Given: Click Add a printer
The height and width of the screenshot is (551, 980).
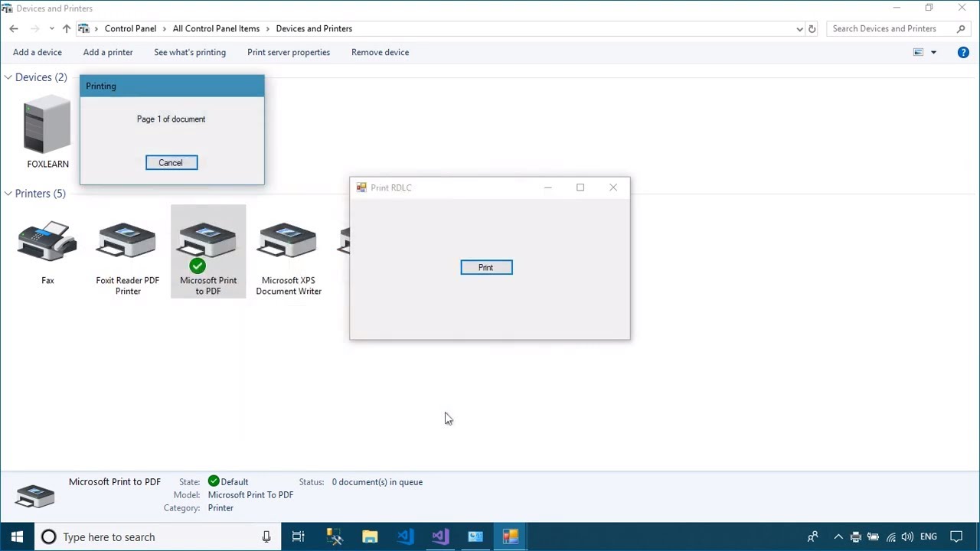Looking at the screenshot, I should pyautogui.click(x=108, y=52).
